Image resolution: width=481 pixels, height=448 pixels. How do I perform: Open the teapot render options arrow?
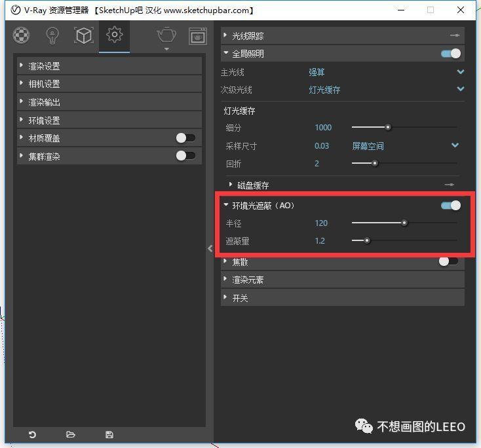click(166, 49)
